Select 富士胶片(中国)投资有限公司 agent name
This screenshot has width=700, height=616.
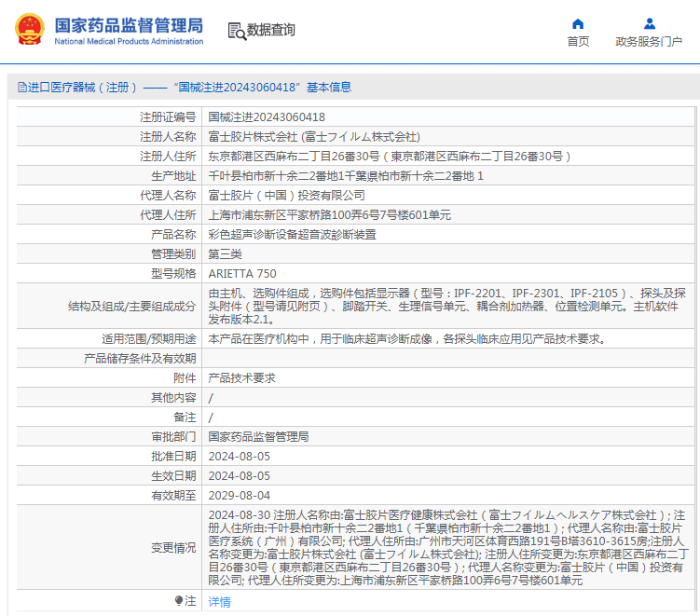click(x=286, y=196)
